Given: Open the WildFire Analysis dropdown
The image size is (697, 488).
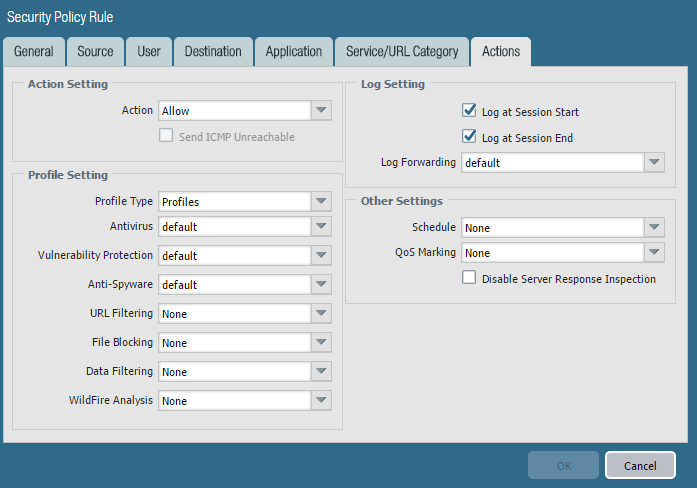Looking at the screenshot, I should point(321,401).
